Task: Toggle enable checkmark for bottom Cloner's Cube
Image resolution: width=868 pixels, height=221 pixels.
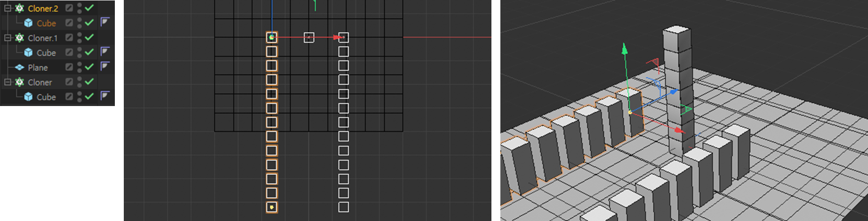Action: coord(89,96)
